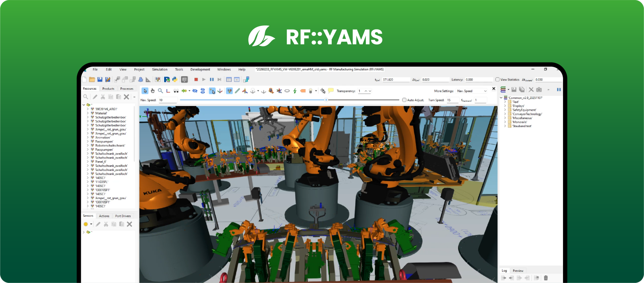Open the dropdown arrow next to the green arrow icon
This screenshot has height=283, width=644.
189,91
